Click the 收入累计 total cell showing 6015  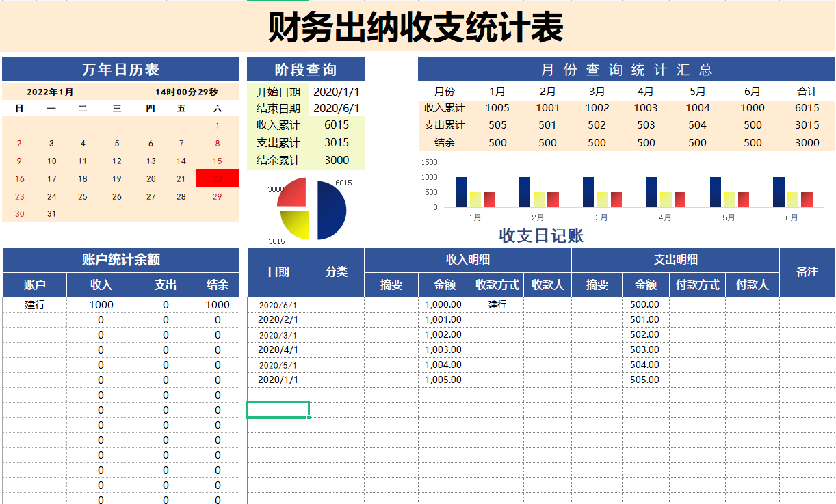point(808,107)
